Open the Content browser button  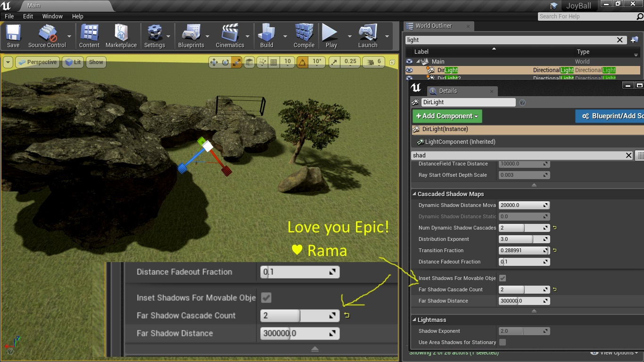tap(89, 36)
